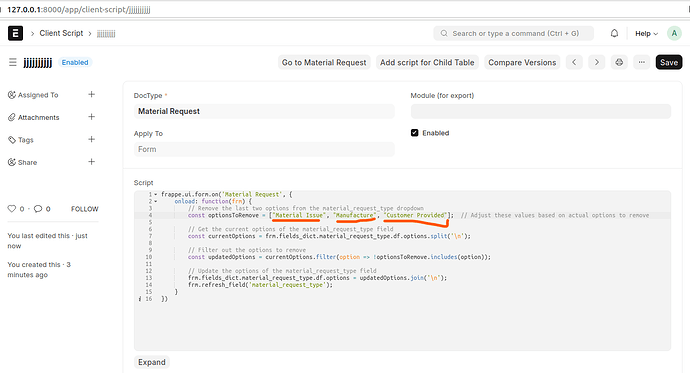Collapse code fold arrow on line 1

156,194
